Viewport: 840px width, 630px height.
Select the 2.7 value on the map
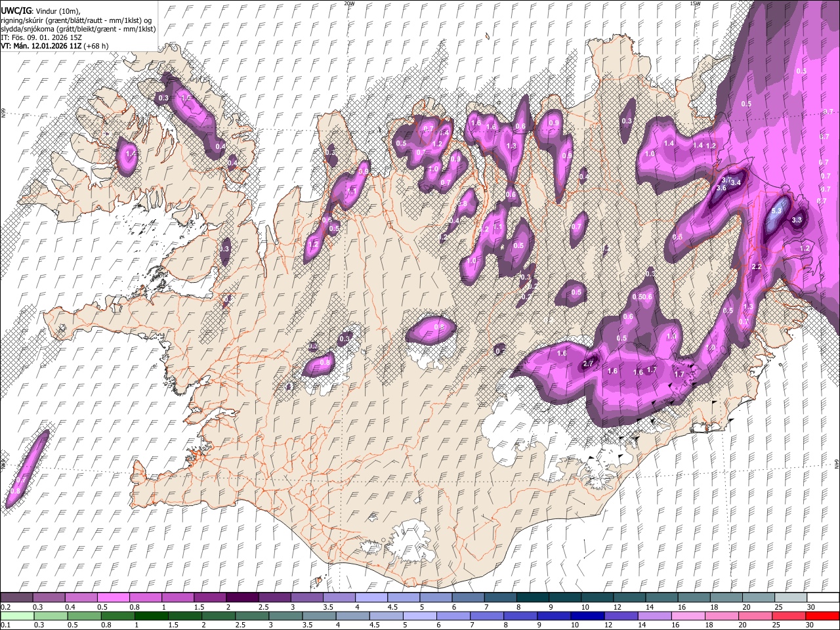click(588, 363)
